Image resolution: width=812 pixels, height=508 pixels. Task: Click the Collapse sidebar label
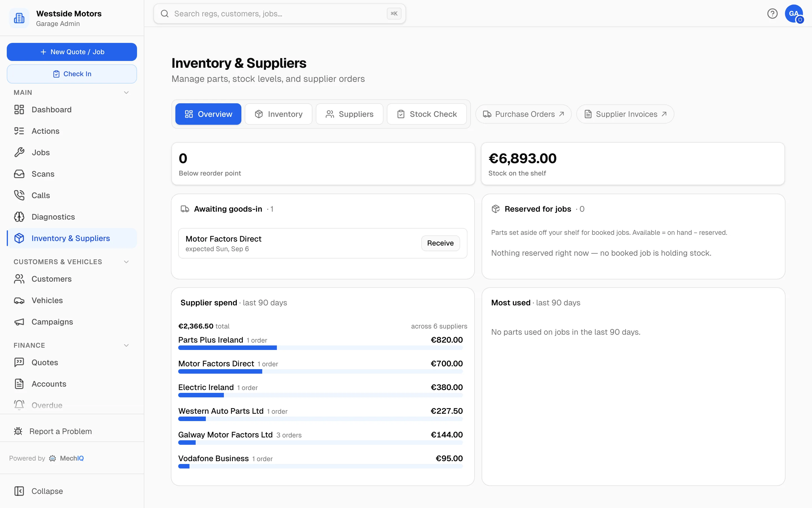[x=47, y=491]
